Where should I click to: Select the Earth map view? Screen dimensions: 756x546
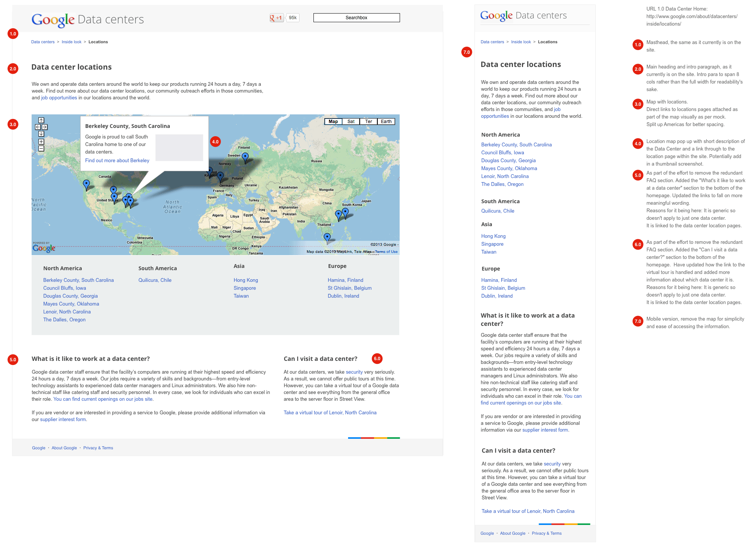tap(386, 122)
